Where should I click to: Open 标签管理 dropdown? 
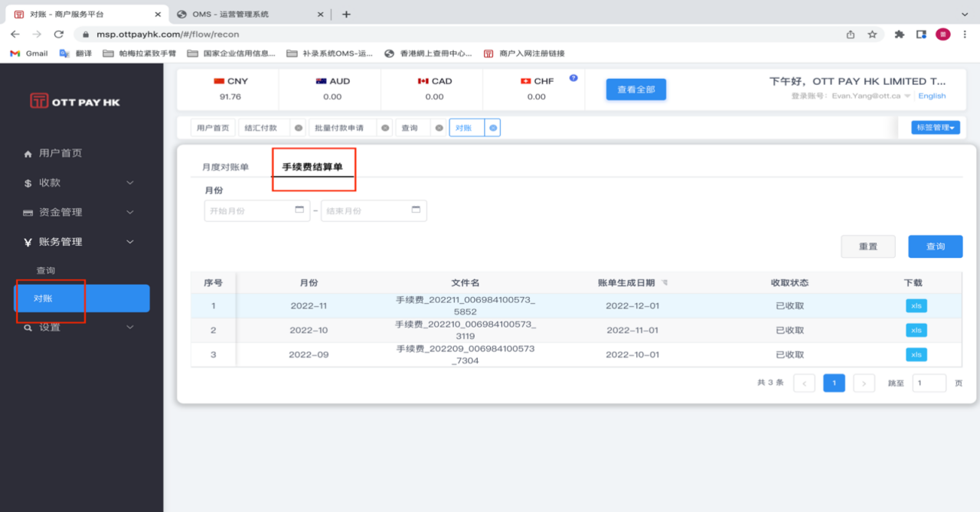[936, 128]
